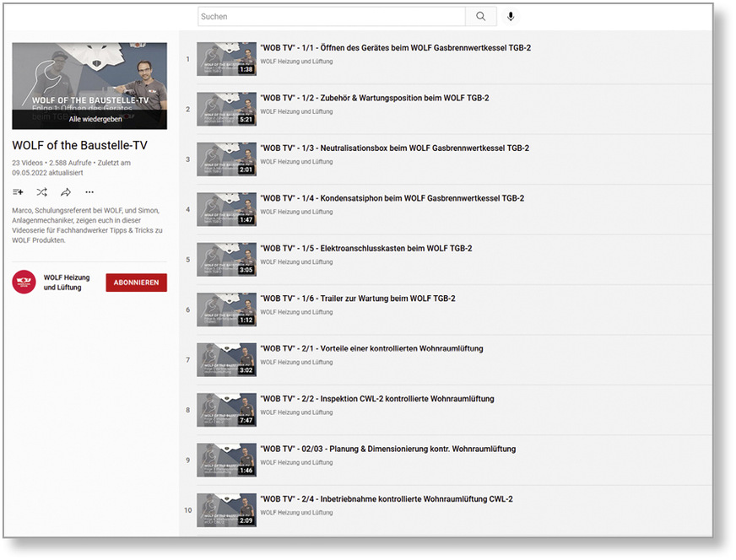Select video 2/1 Vorteile einer kontrollierten Wohnraumlüftung
This screenshot has height=560, width=736.
point(371,348)
